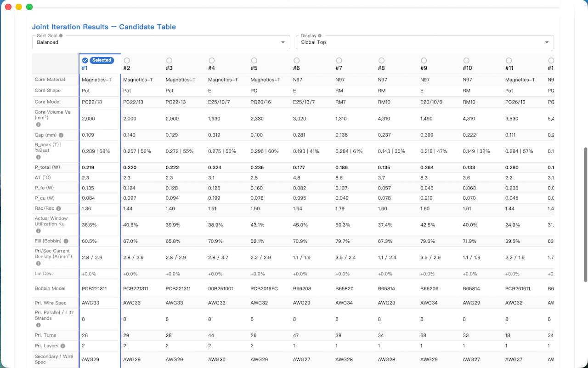Click PQ20/16 core model cell

[x=261, y=102]
